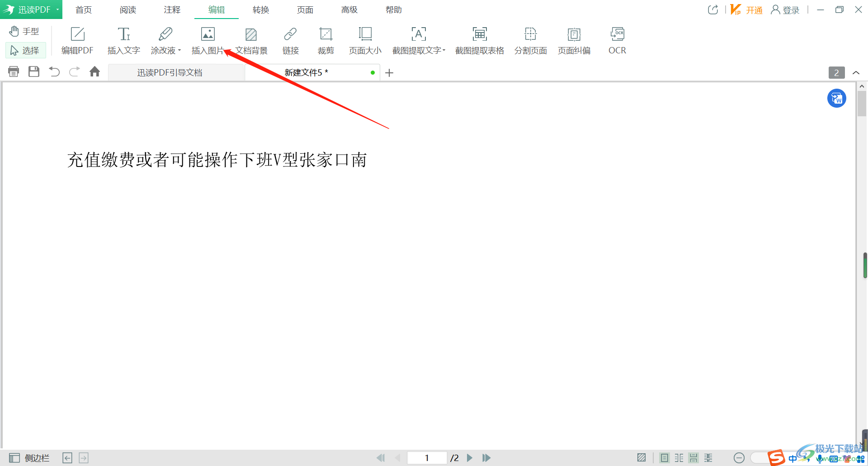Jump to the first page
The height and width of the screenshot is (466, 868).
[x=381, y=458]
